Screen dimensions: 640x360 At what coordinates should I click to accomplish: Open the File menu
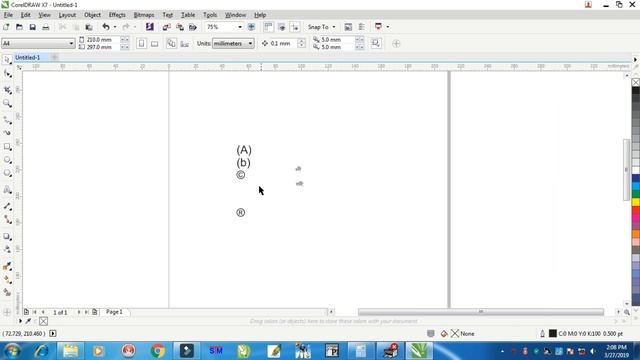[x=8, y=15]
